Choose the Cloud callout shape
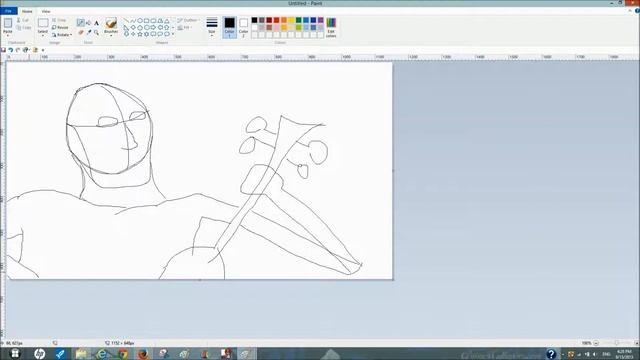 [167, 34]
